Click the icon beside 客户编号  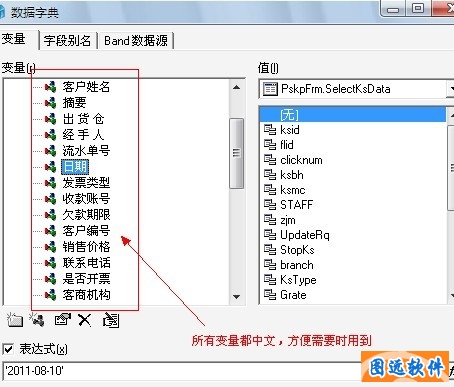coord(50,231)
